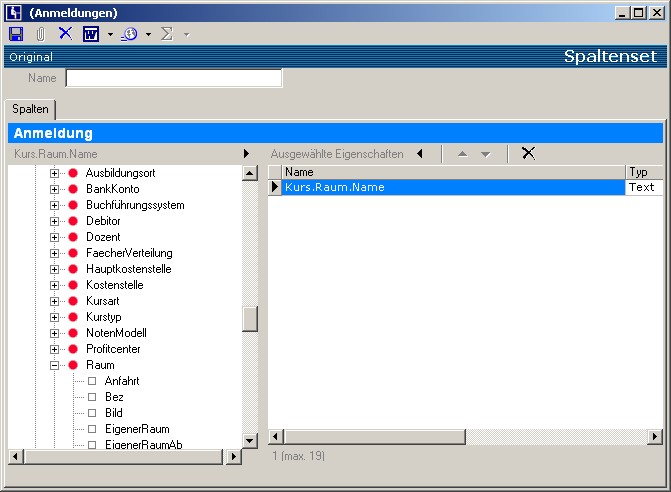Click into the Name text field
The image size is (671, 492).
(x=174, y=78)
